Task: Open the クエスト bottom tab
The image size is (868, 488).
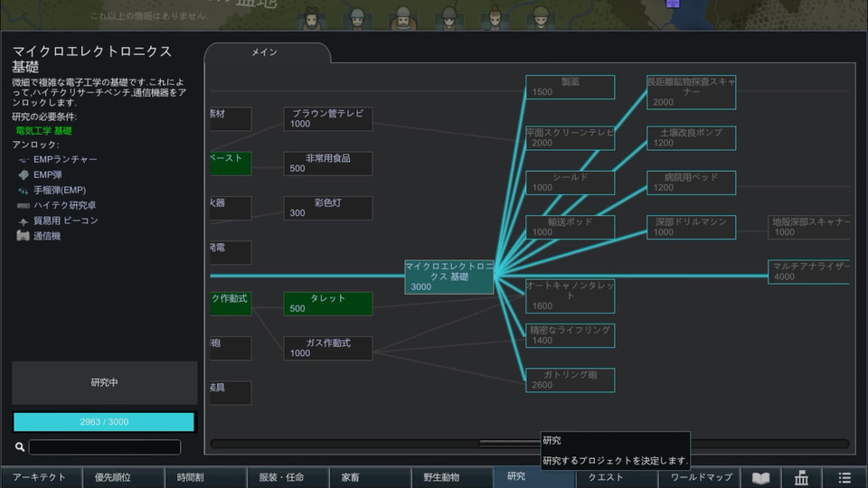Action: [606, 477]
